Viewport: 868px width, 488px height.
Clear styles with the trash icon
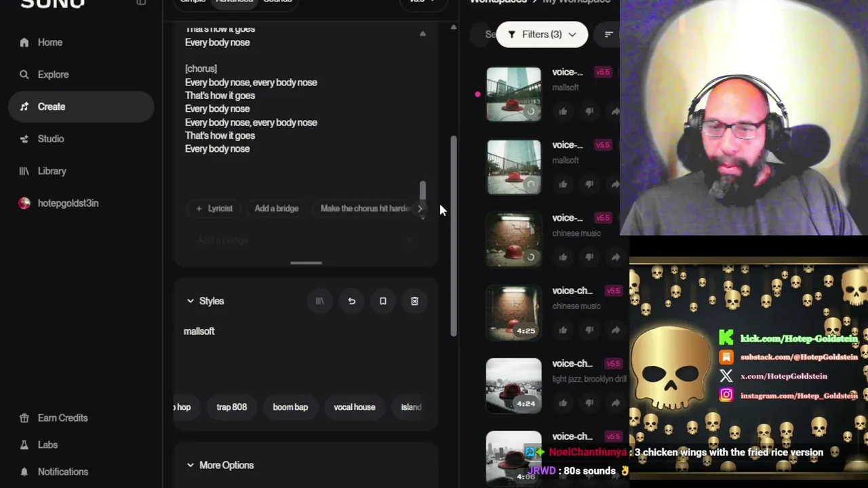(414, 301)
